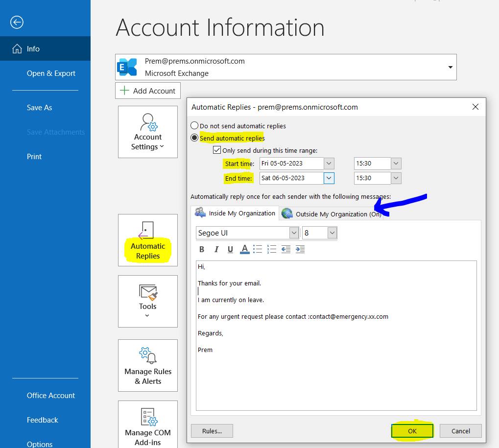This screenshot has height=448, width=499.
Task: Open the end date picker dropdown
Action: coord(329,178)
